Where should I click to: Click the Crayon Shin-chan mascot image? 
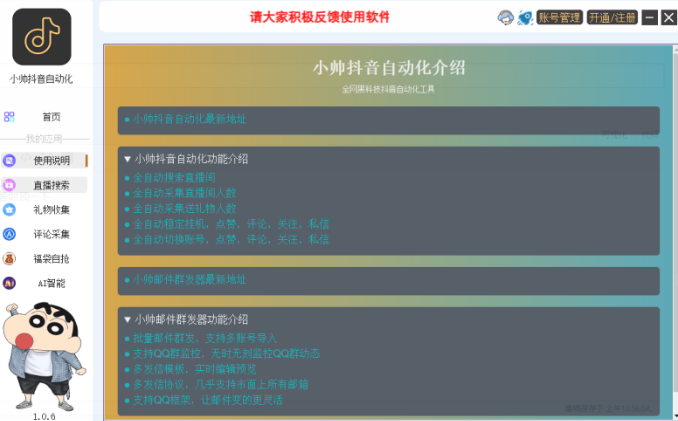click(x=43, y=357)
